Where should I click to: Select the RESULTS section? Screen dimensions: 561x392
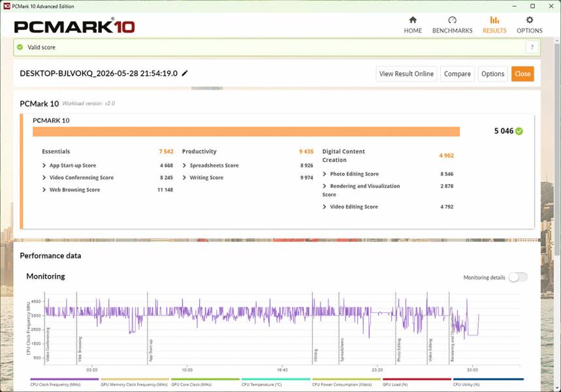[x=494, y=25]
